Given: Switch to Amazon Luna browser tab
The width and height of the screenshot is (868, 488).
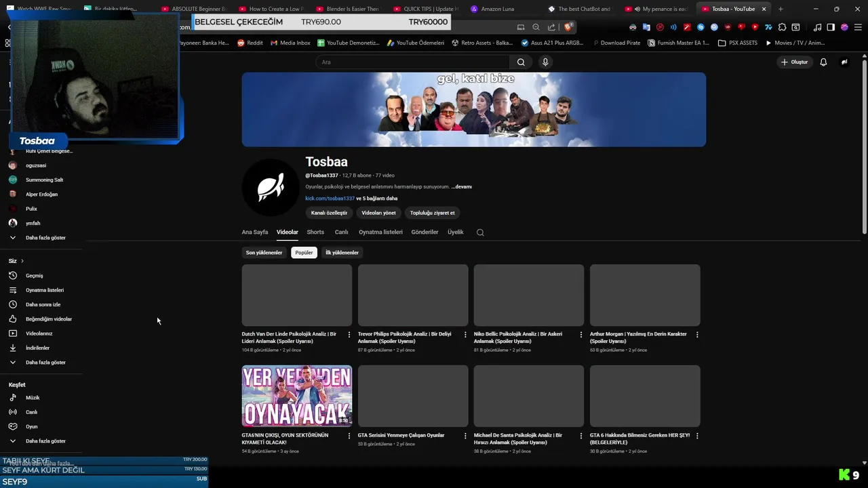Looking at the screenshot, I should pos(498,9).
